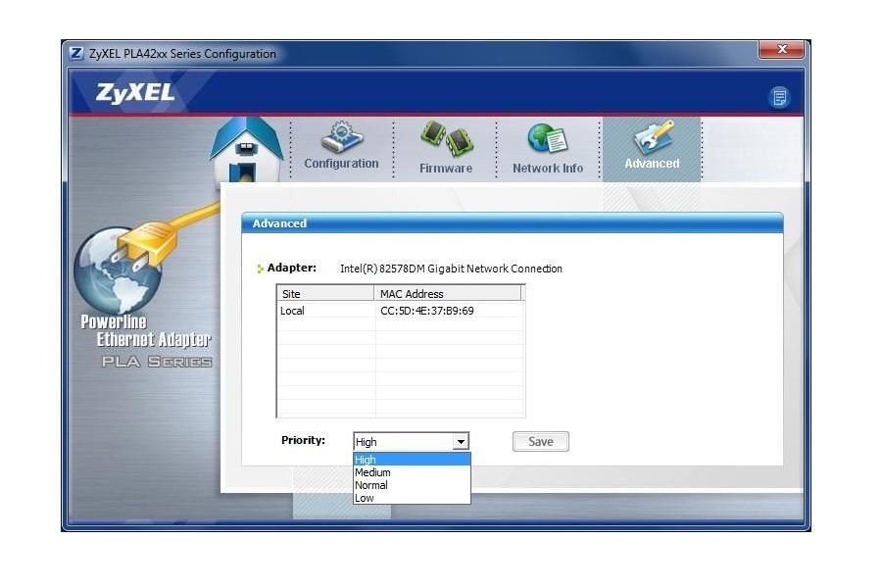Viewport: 882px width, 588px height.
Task: Click the MAC Address column header
Action: pyautogui.click(x=448, y=294)
